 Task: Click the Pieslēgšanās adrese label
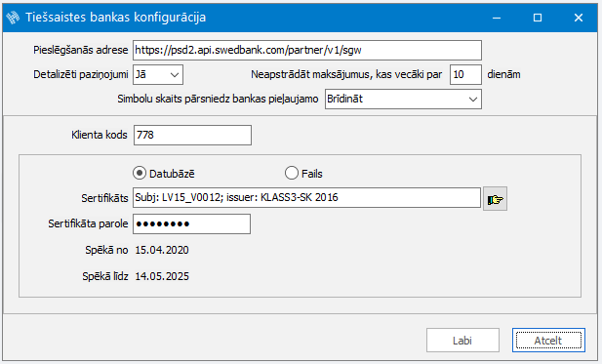[x=81, y=51]
